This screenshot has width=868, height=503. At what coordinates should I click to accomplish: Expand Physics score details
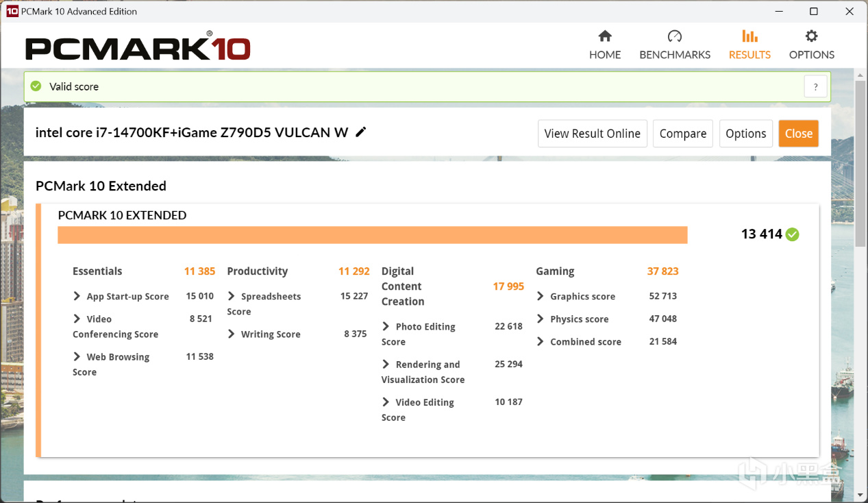(541, 319)
